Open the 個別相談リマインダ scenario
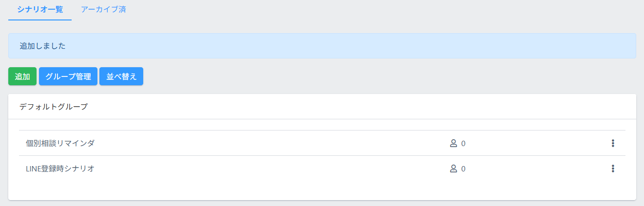Image resolution: width=644 pixels, height=206 pixels. (x=60, y=143)
